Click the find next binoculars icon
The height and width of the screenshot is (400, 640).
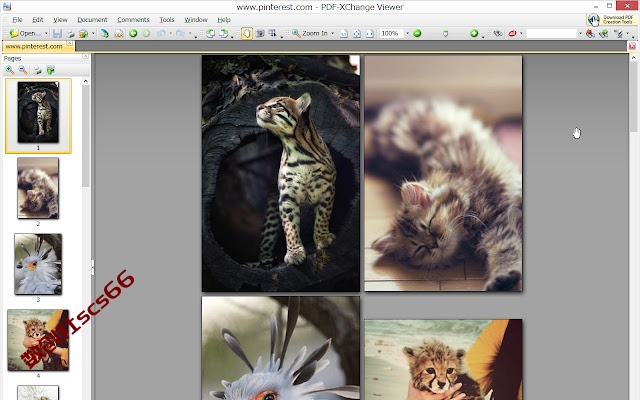pyautogui.click(x=604, y=33)
